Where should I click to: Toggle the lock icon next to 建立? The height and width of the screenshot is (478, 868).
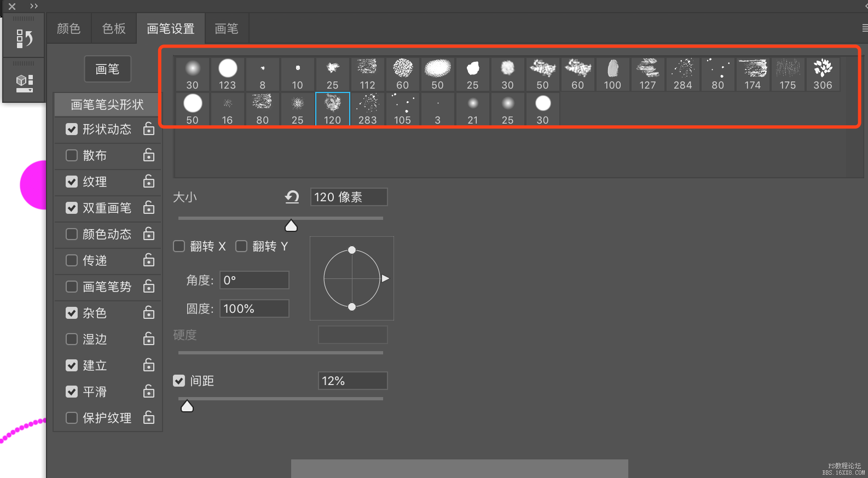[149, 365]
